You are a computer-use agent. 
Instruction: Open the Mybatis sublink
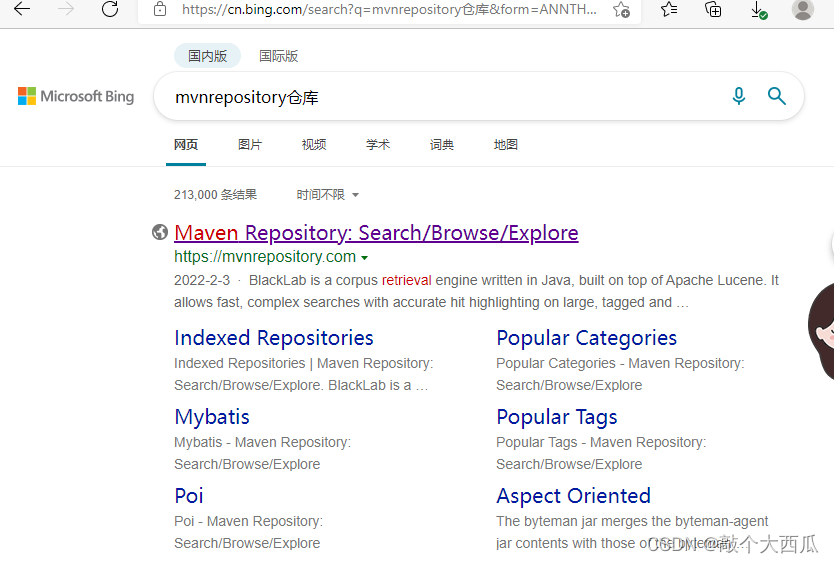tap(212, 417)
